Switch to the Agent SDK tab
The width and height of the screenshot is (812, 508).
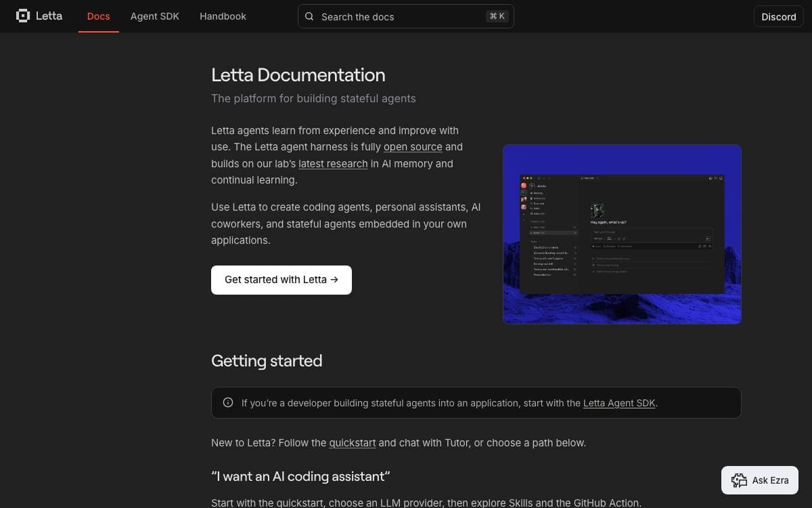[155, 16]
